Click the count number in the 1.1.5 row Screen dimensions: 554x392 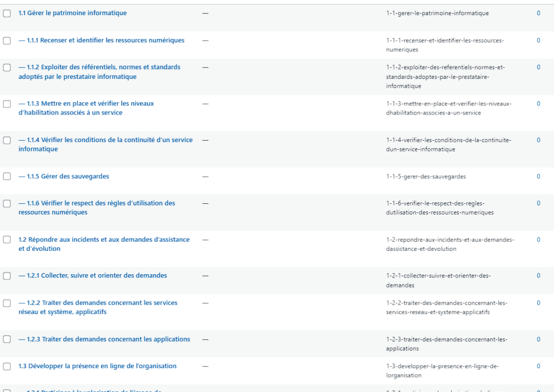(538, 176)
